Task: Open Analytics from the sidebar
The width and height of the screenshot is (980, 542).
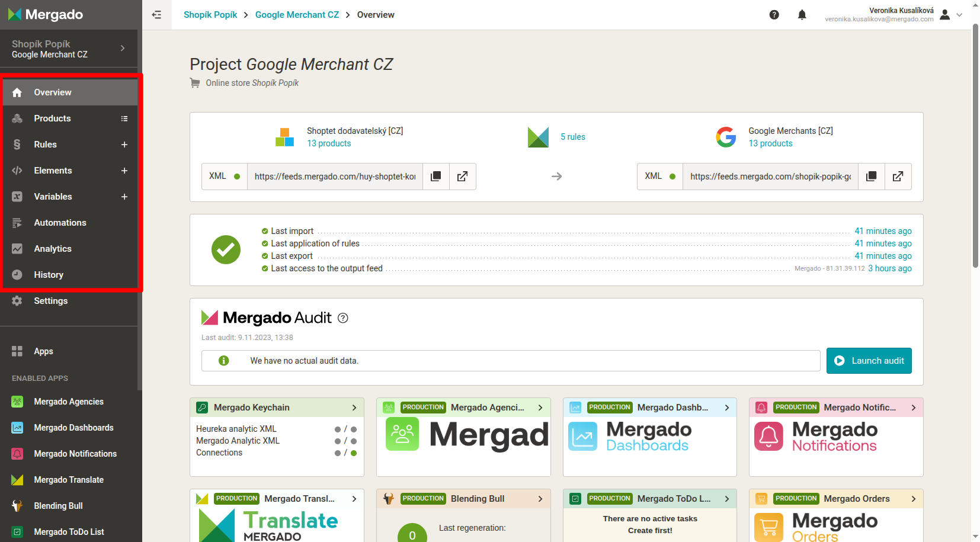Action: click(53, 249)
